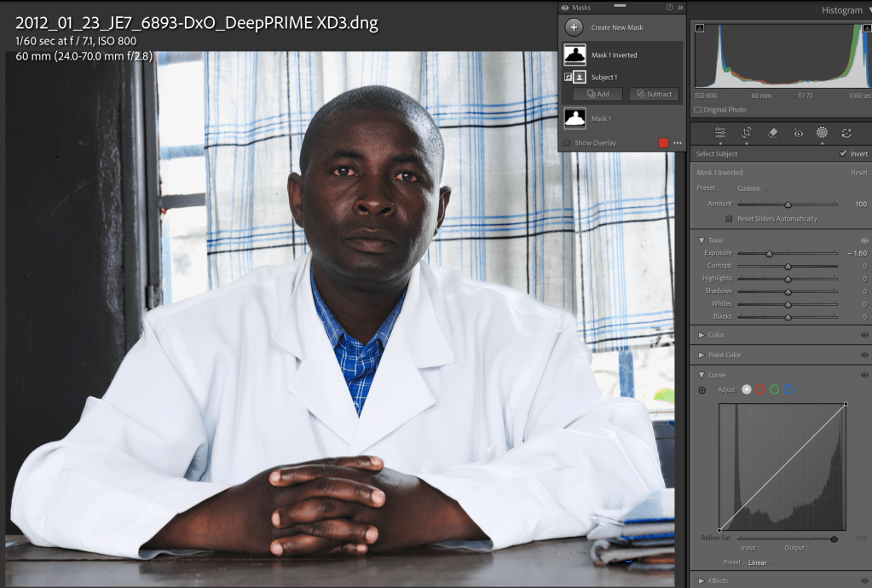Uncheck the Invert checkbox
The image size is (872, 588).
(843, 154)
